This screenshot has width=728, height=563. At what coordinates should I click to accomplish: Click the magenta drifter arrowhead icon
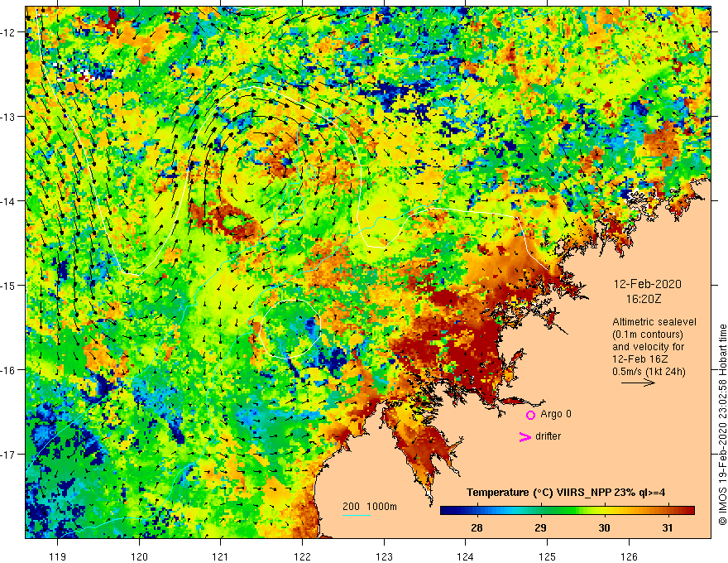point(524,436)
